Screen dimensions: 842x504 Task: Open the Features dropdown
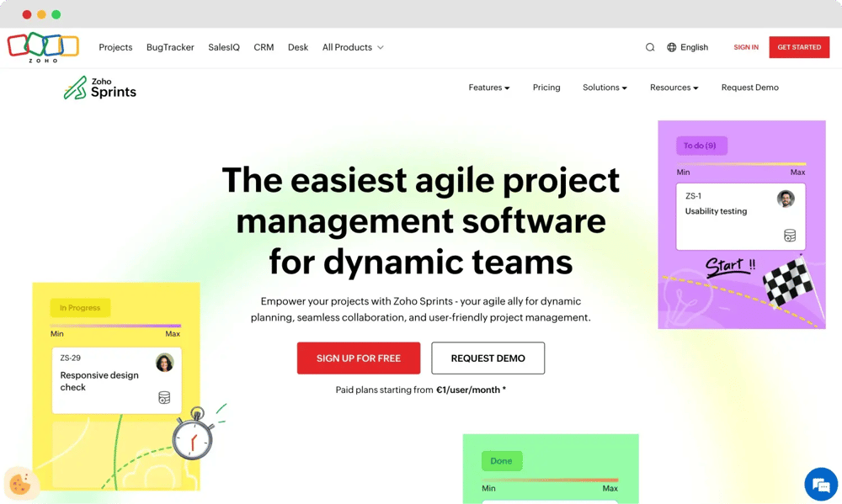point(488,88)
